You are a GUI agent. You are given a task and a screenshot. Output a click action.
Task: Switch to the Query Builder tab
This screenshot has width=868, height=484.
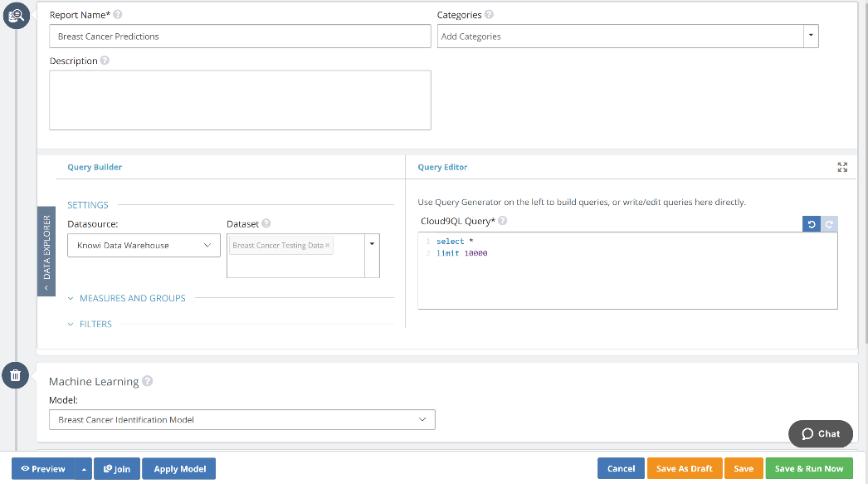tap(95, 167)
